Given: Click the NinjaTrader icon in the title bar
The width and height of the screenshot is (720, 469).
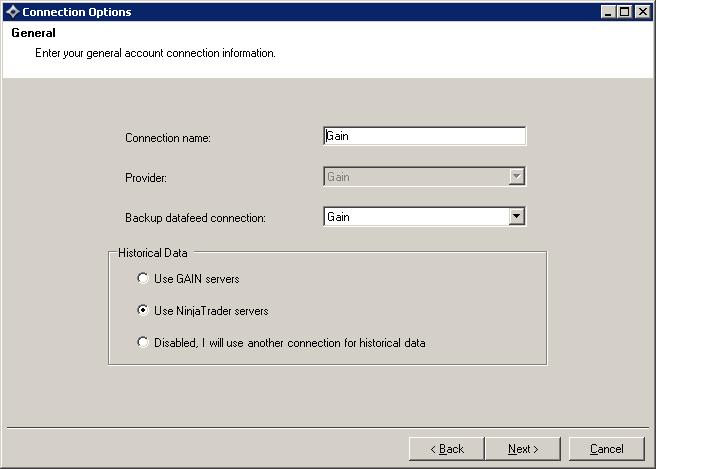Looking at the screenshot, I should tap(12, 12).
